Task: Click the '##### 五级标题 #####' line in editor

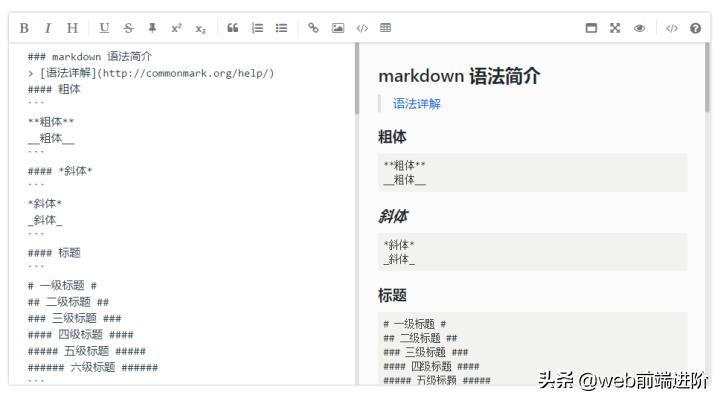Action: (86, 351)
